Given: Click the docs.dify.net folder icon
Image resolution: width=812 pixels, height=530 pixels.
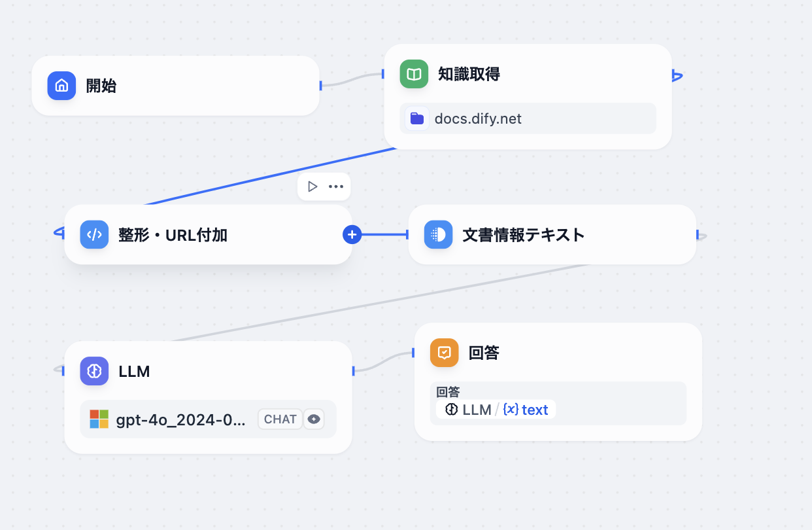Looking at the screenshot, I should [416, 118].
